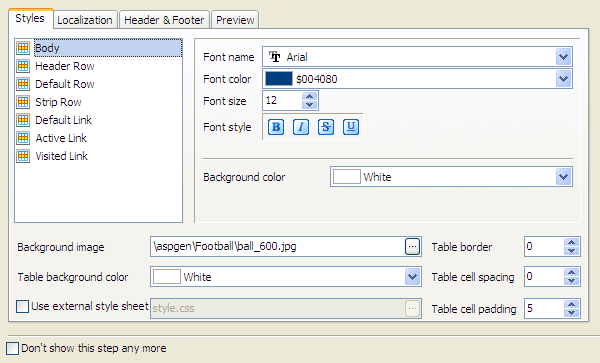
Task: Toggle Strikethrough font style
Action: pyautogui.click(x=326, y=127)
